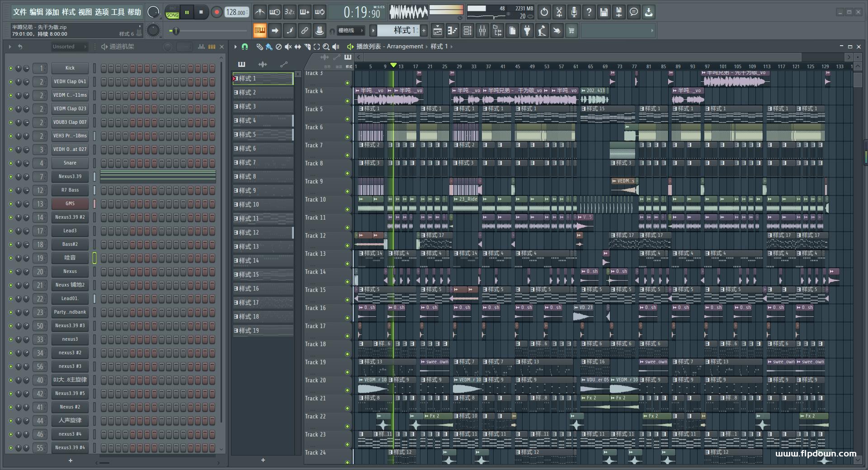This screenshot has height=470, width=868.
Task: Toggle step editing mode icon
Action: tap(290, 31)
